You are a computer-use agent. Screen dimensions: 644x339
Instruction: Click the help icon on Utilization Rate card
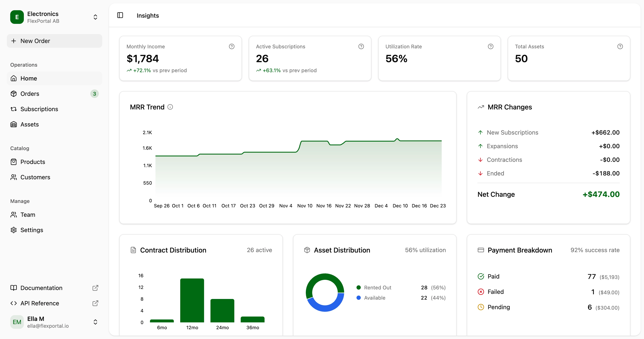coord(490,46)
